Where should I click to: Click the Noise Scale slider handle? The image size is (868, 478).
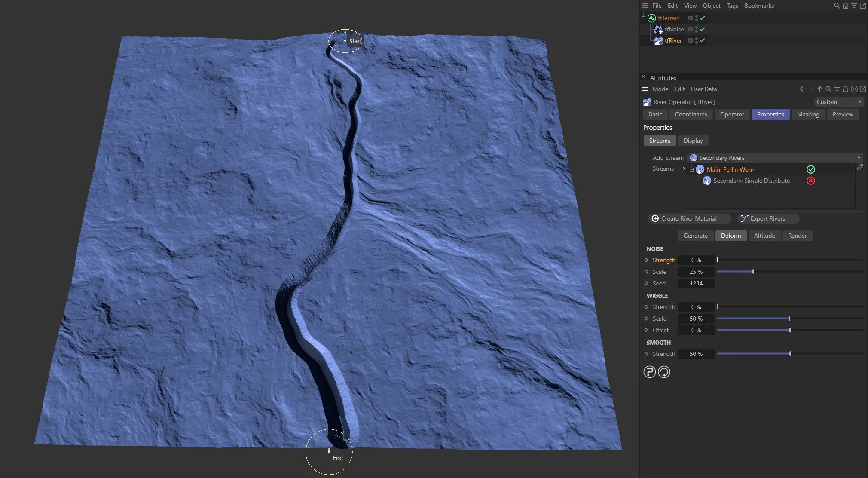[753, 272]
